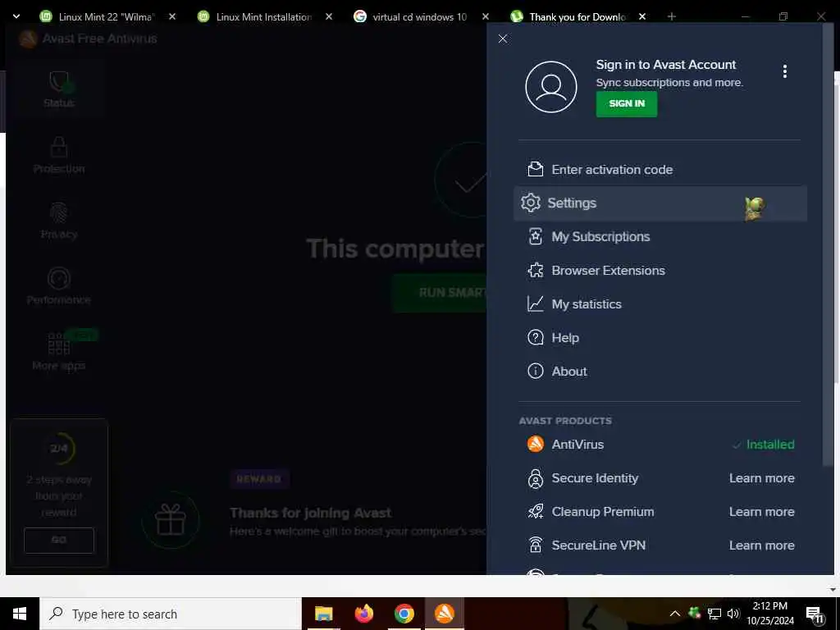Switch to Linux Mint 22 Wilma tab

point(106,16)
